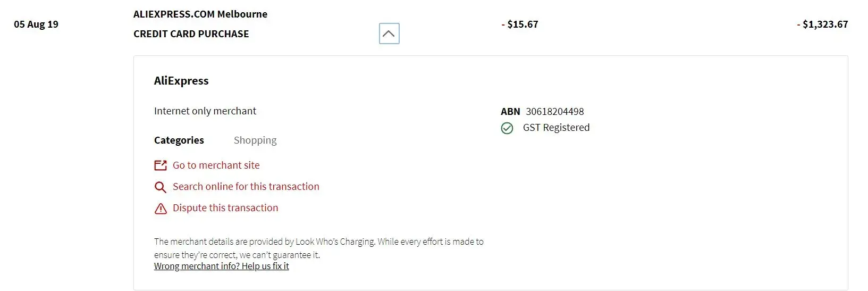Viewport: 868px width, 291px height.
Task: Click the ABN number 30618204498
Action: coord(554,112)
